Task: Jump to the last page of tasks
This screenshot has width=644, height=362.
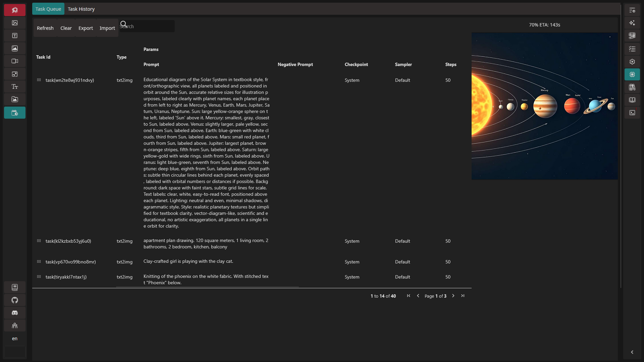Action: point(463,296)
